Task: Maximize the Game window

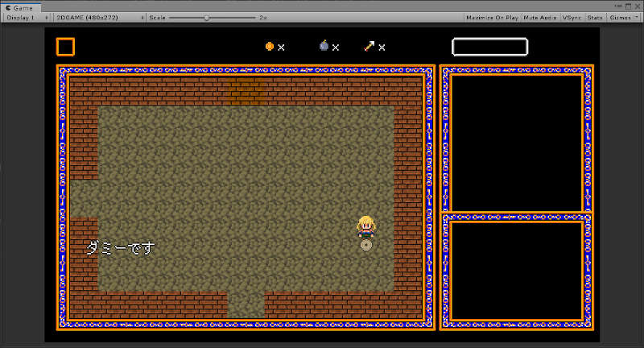Action: coord(629,6)
